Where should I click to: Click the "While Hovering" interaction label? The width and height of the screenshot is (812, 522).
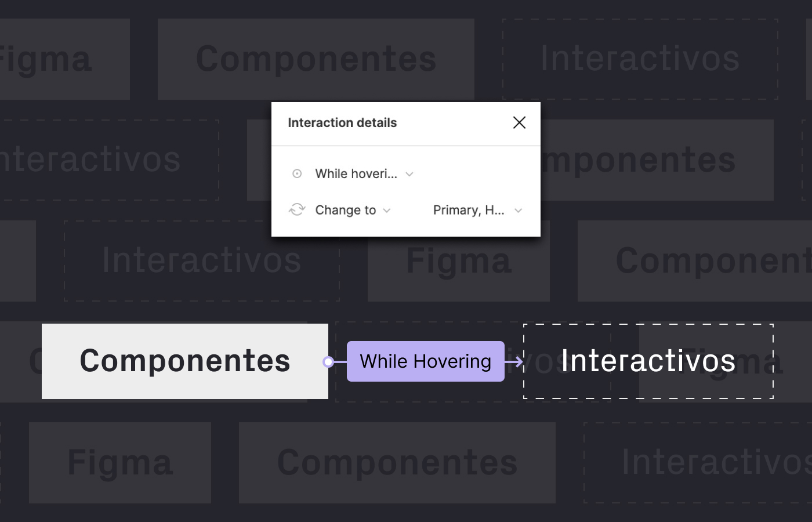(x=425, y=361)
